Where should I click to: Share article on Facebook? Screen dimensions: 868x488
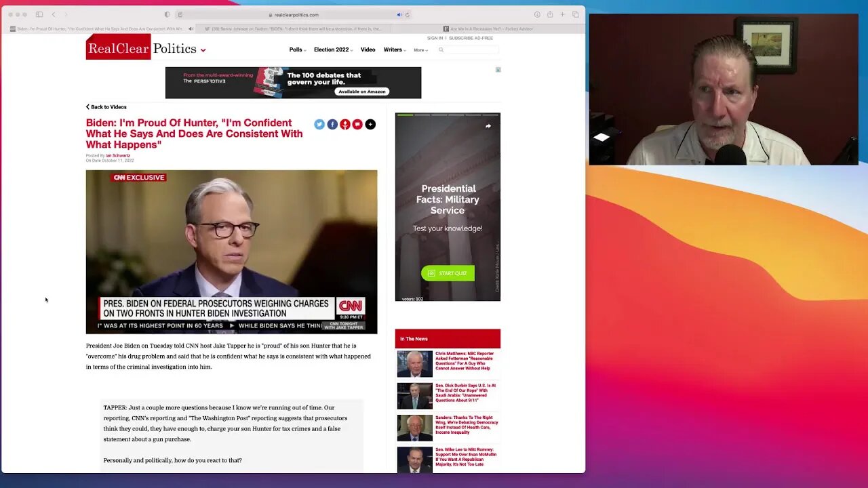332,124
